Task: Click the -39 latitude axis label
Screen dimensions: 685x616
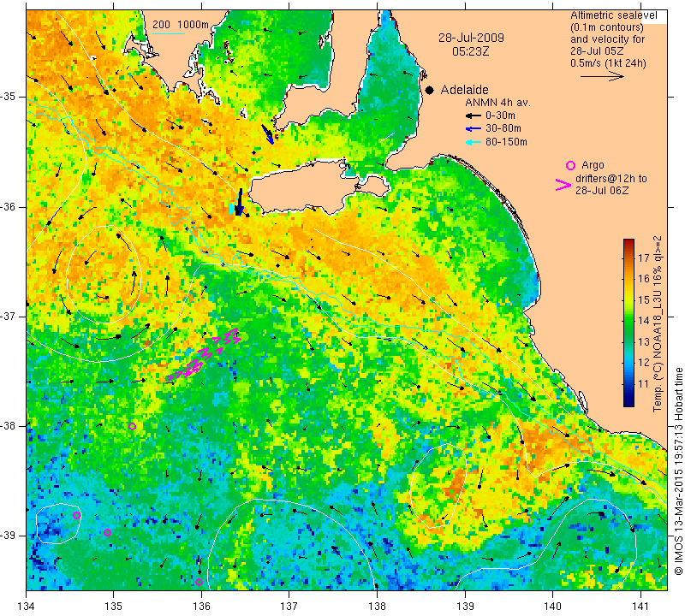Action: tap(9, 535)
